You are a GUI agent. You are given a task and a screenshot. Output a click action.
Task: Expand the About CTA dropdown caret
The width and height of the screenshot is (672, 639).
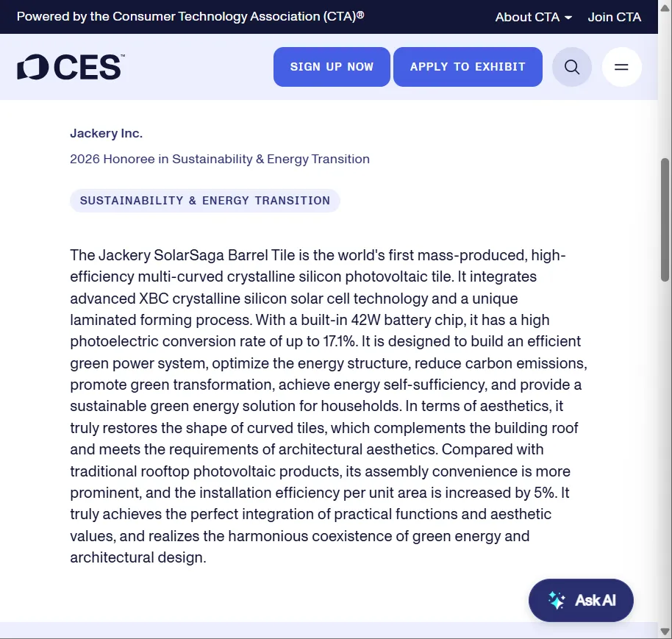pyautogui.click(x=568, y=18)
